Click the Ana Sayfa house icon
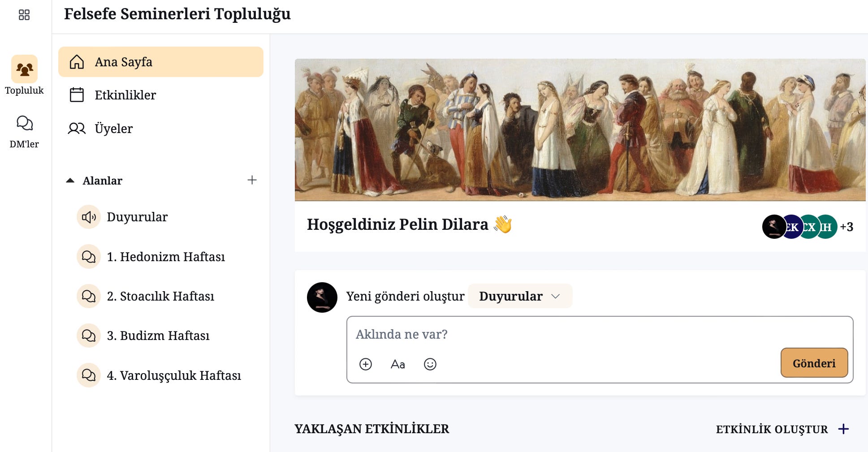Screen dimensions: 868x452 [77, 62]
